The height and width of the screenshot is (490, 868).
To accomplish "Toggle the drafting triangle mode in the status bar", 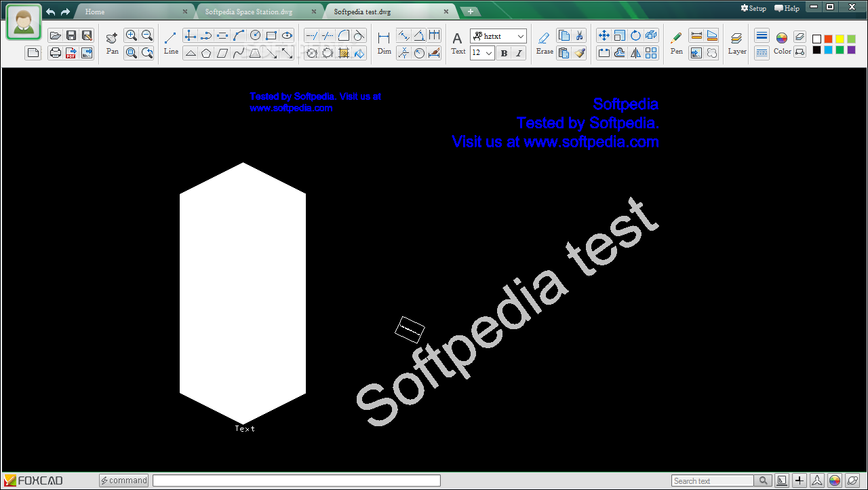I will pos(782,480).
